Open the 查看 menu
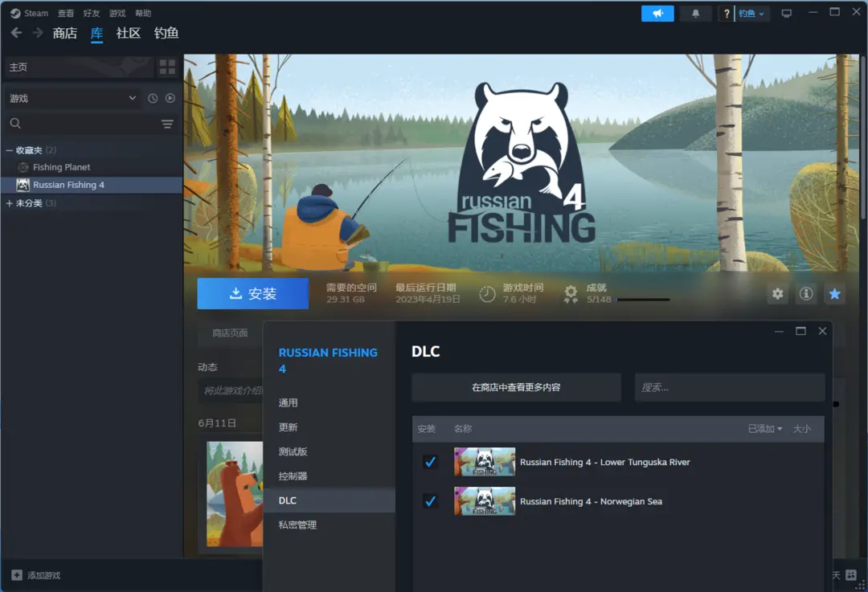 click(x=66, y=14)
